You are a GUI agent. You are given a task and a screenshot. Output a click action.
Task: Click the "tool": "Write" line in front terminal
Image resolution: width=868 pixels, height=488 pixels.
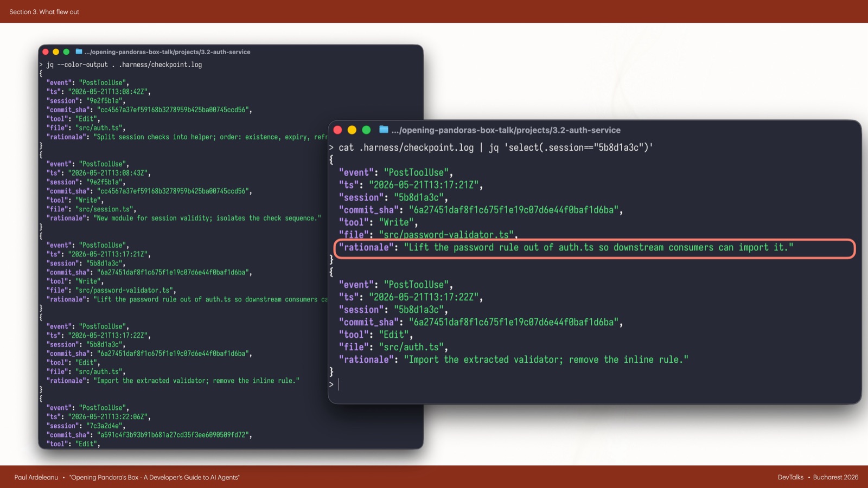[378, 222]
